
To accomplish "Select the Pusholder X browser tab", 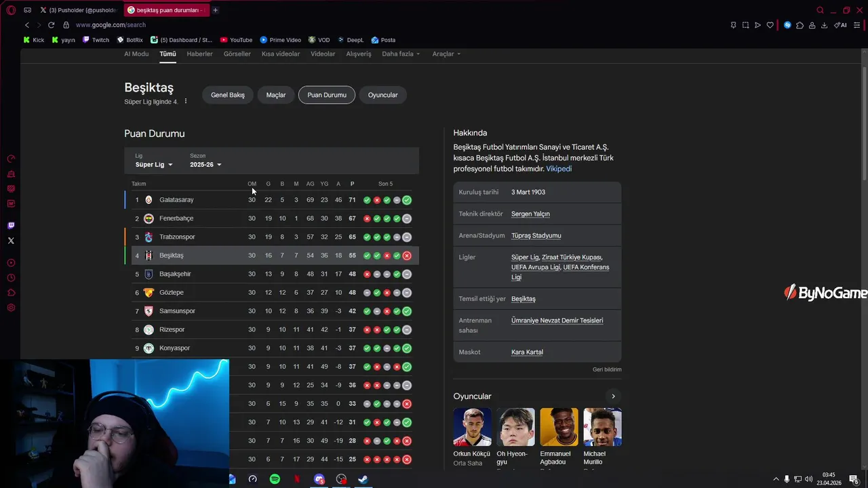I will coord(79,10).
